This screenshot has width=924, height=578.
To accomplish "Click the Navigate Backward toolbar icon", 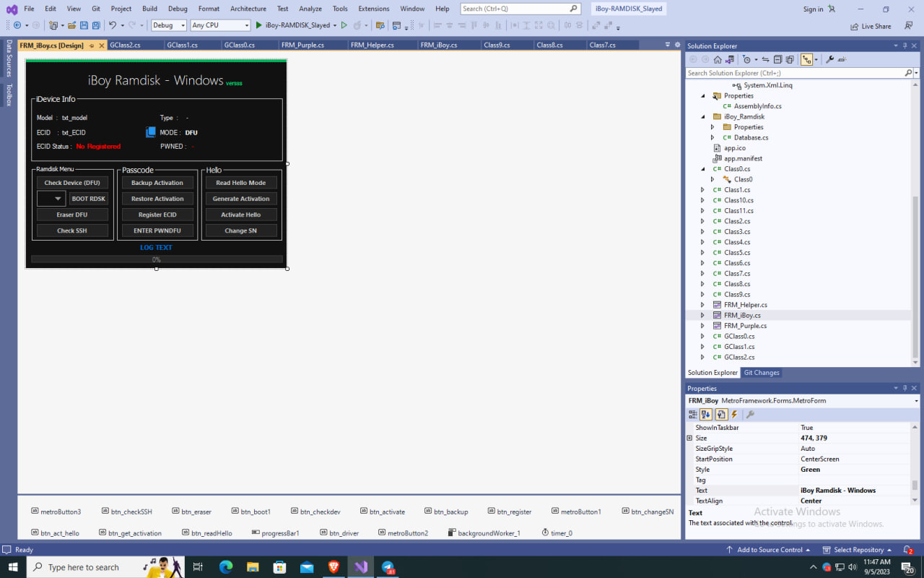I will pos(17,25).
